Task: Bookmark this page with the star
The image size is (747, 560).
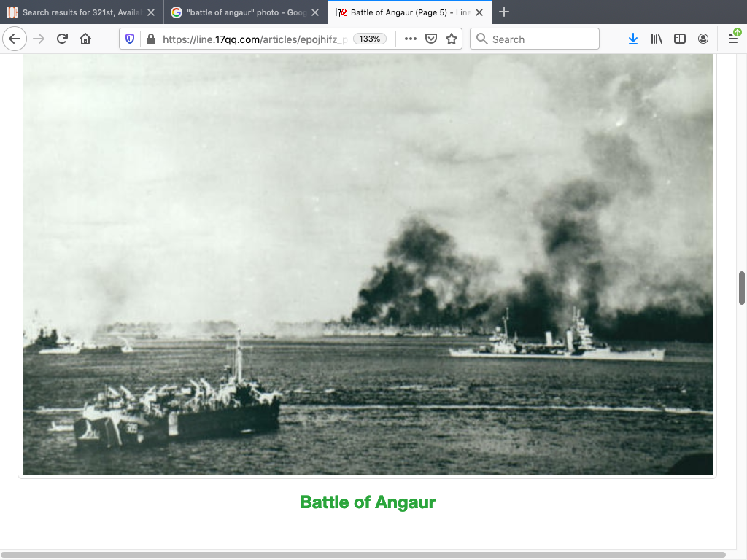Action: click(452, 39)
